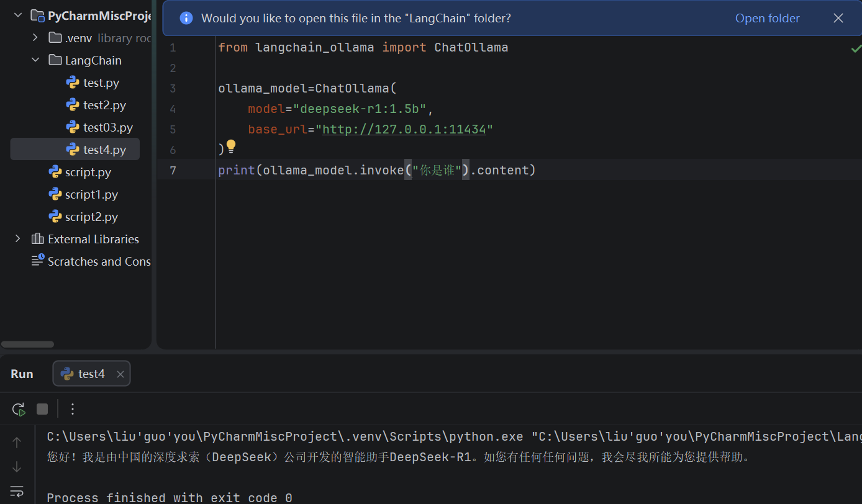Click the up arrow in Run console
862x504 pixels.
(x=17, y=443)
